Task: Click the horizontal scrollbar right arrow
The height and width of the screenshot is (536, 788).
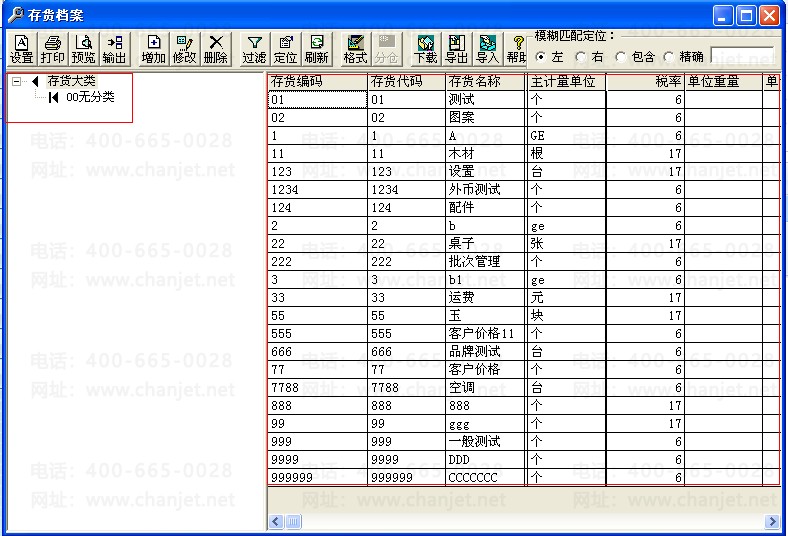Action: pos(771,522)
